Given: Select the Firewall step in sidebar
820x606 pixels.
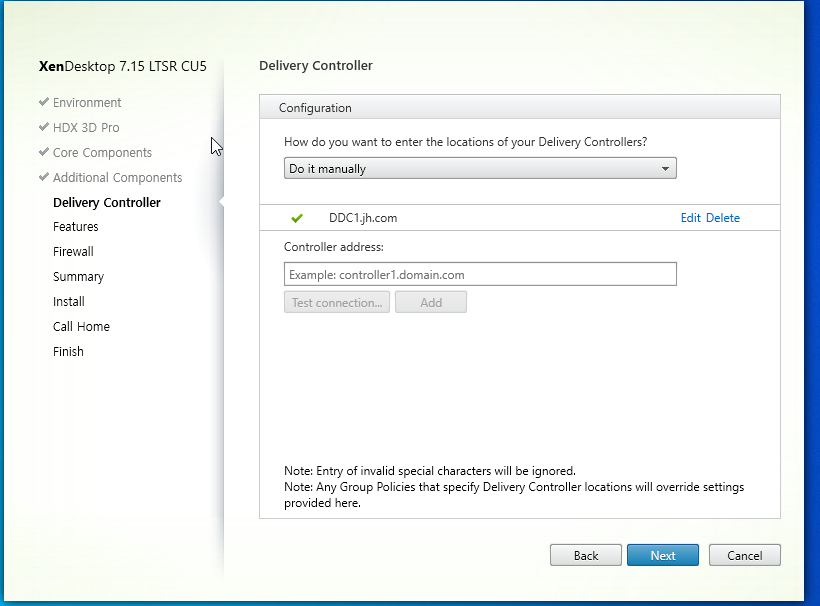Looking at the screenshot, I should click(73, 251).
